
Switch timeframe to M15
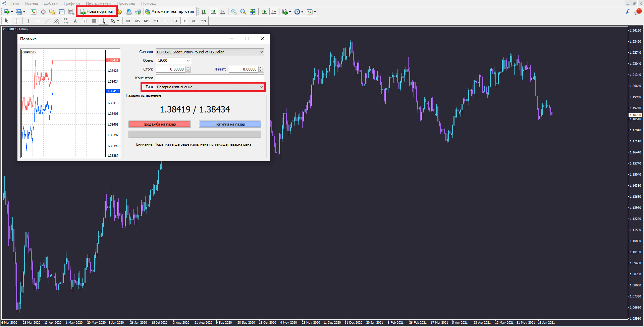coord(147,21)
